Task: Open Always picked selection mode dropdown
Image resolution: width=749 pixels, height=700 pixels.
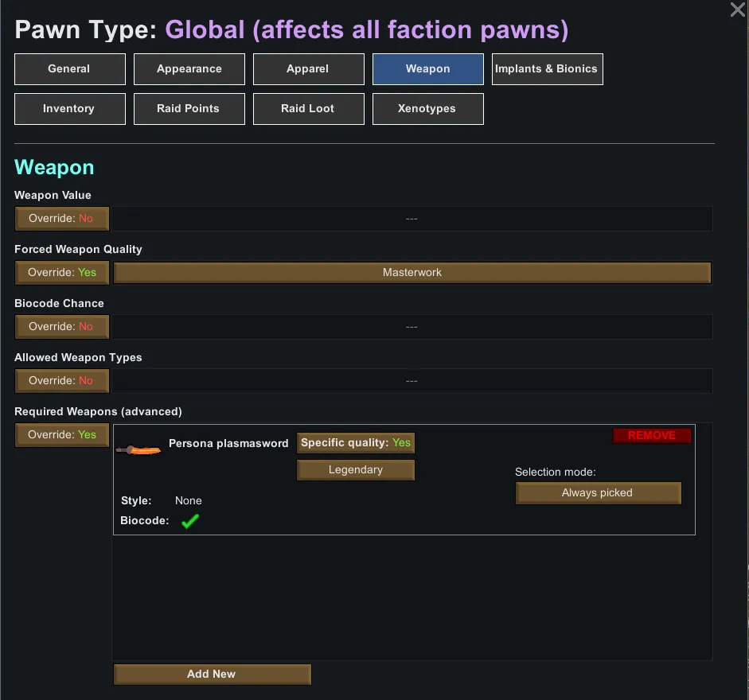Action: pos(598,493)
